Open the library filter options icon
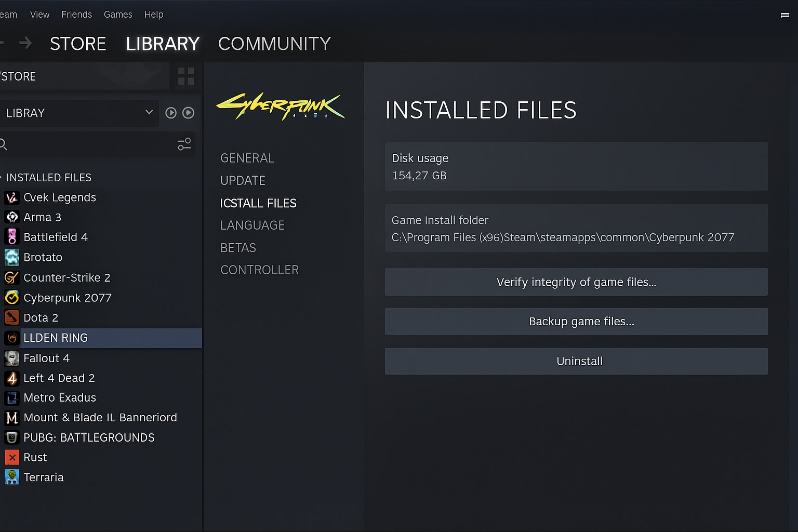 pos(184,144)
